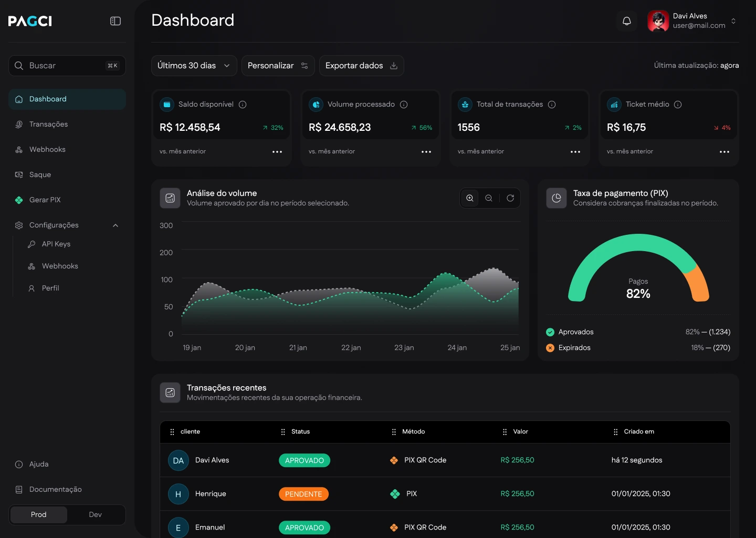Click Exportar dados button
Screen dimensions: 756x538
pyautogui.click(x=362, y=66)
